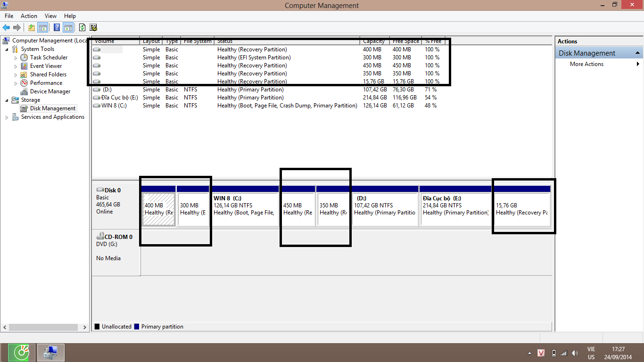This screenshot has width=644, height=362.
Task: Toggle the Show/Hide Action Pane toolbar icon
Action: pyautogui.click(x=68, y=27)
